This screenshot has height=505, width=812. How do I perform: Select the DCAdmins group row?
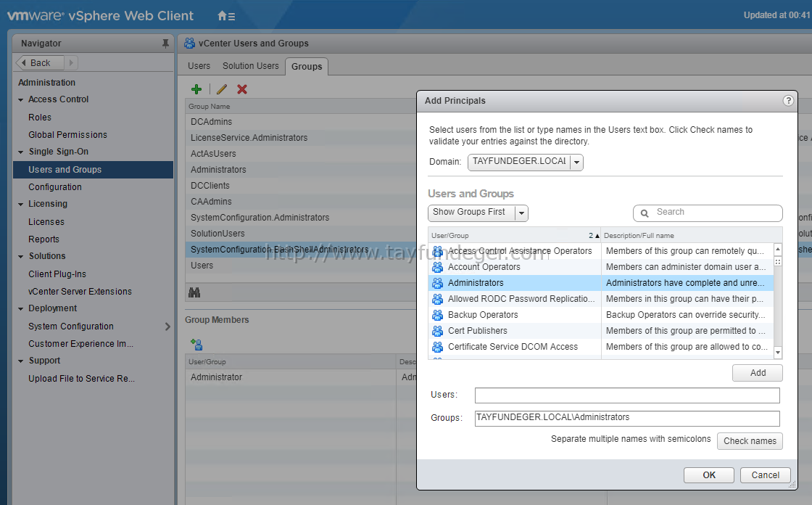[x=301, y=122]
